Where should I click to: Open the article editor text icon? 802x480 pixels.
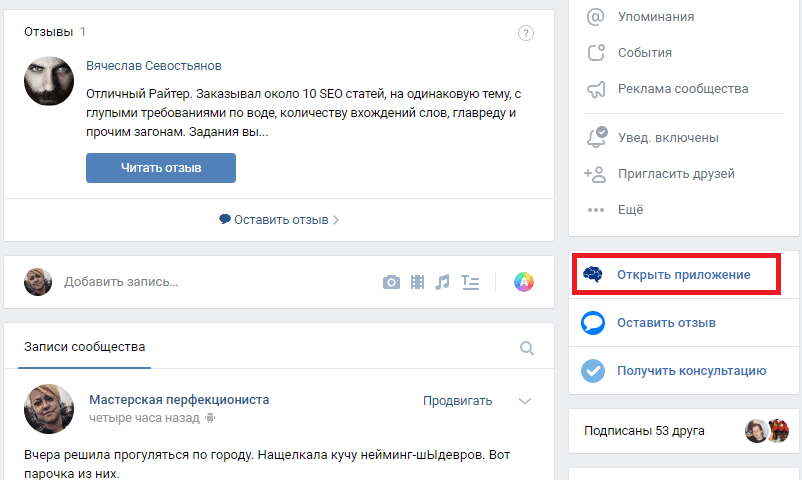pyautogui.click(x=471, y=282)
